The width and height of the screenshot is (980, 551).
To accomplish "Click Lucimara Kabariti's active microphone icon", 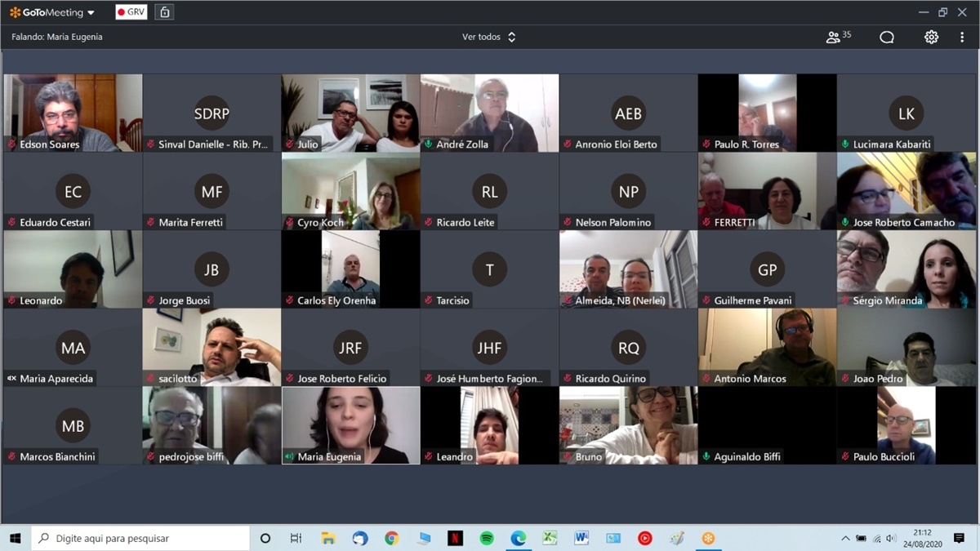I will click(x=845, y=144).
